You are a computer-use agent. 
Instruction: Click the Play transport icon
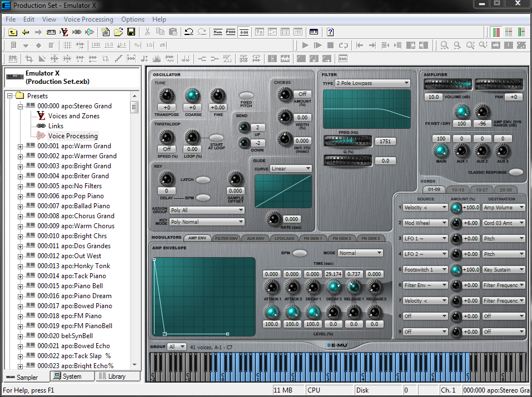305,46
